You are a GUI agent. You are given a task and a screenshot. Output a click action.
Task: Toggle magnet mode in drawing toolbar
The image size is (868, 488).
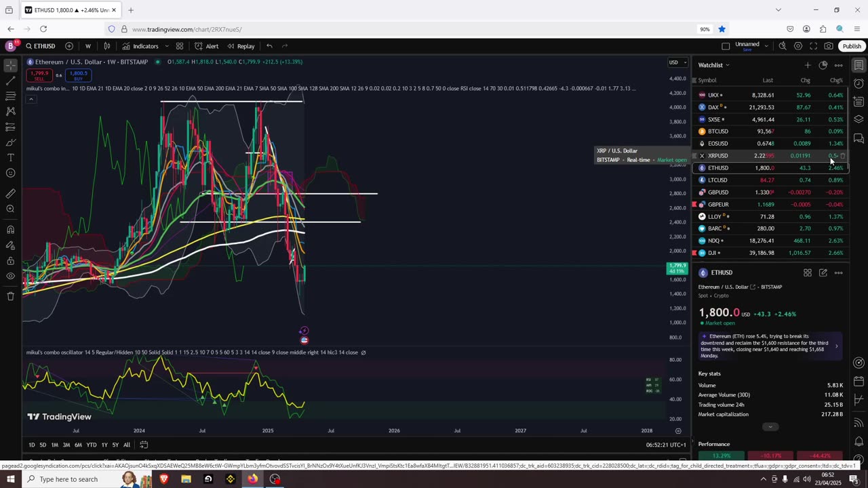pyautogui.click(x=10, y=230)
